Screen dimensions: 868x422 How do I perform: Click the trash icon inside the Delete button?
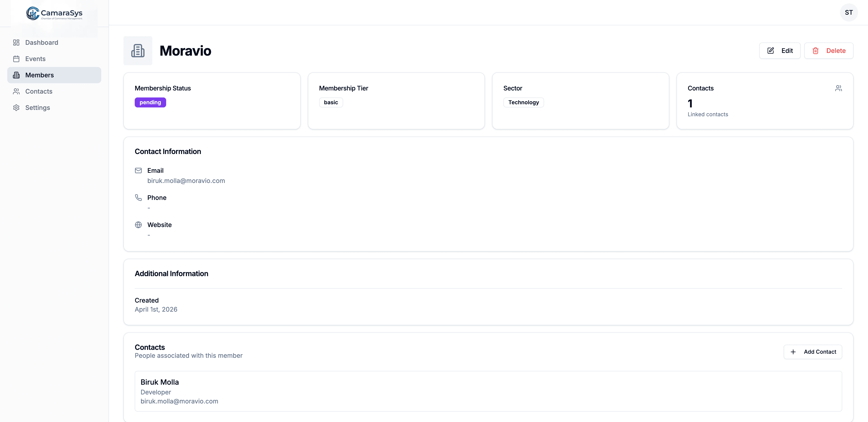(816, 51)
